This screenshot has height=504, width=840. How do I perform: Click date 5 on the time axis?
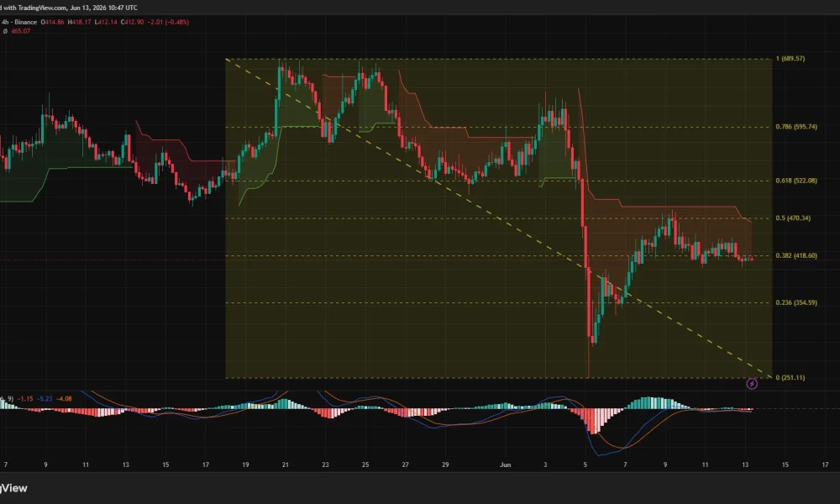pyautogui.click(x=585, y=465)
